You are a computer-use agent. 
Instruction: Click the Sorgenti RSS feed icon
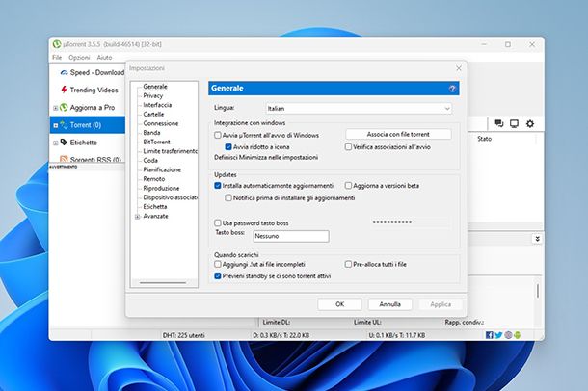pos(64,159)
